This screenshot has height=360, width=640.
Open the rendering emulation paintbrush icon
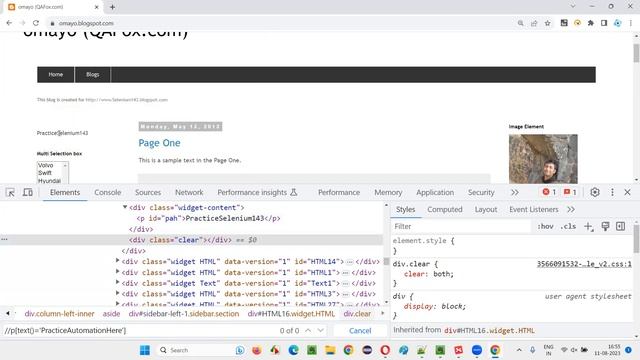pyautogui.click(x=605, y=226)
